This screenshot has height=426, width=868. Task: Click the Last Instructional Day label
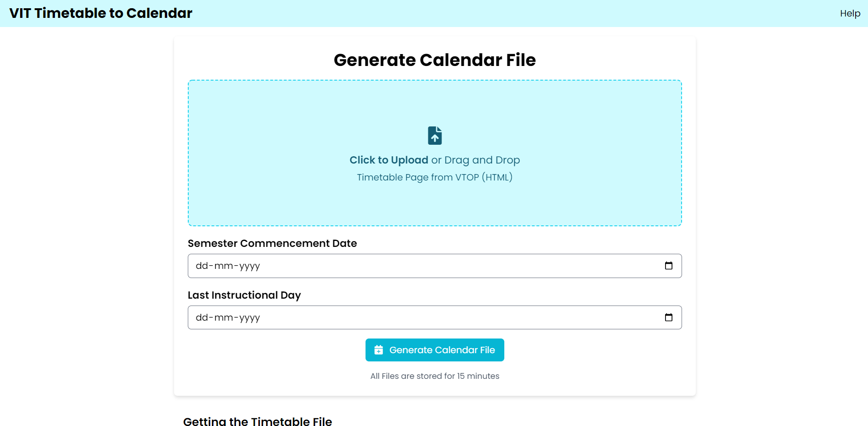[x=244, y=295]
